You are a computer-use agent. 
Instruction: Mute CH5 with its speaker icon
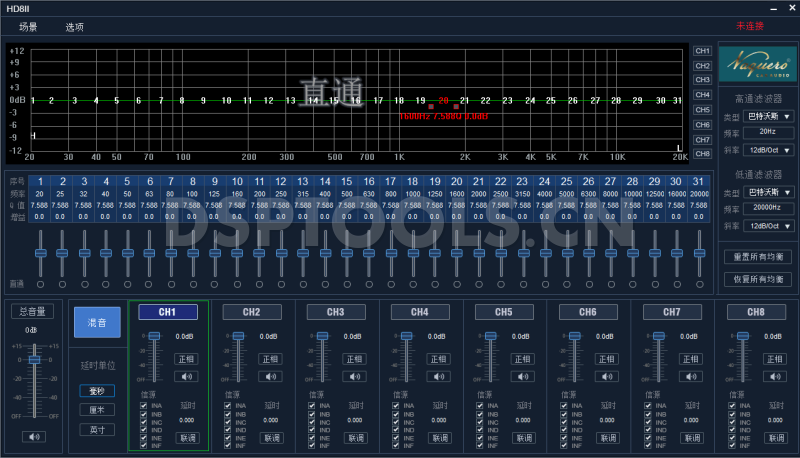(x=523, y=377)
